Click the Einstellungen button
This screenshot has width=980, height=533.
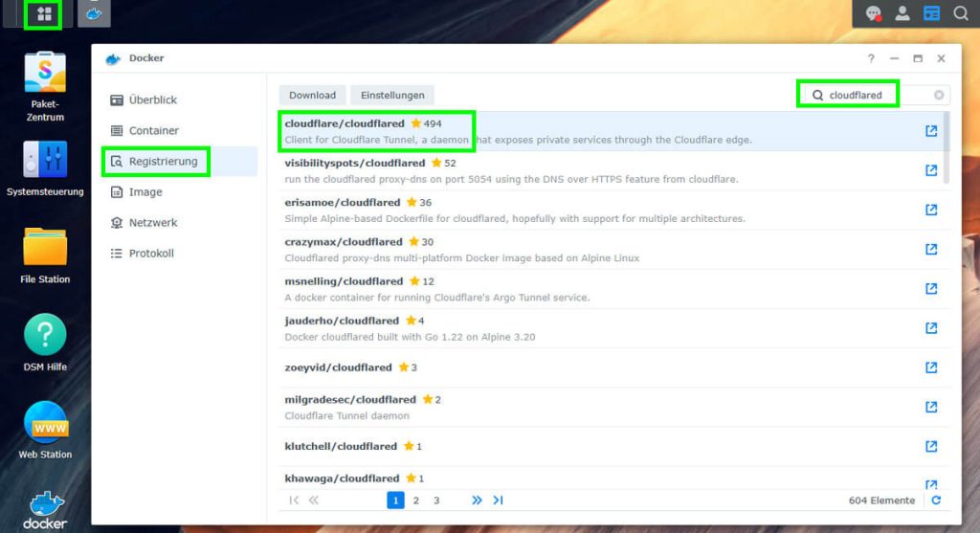(x=392, y=95)
